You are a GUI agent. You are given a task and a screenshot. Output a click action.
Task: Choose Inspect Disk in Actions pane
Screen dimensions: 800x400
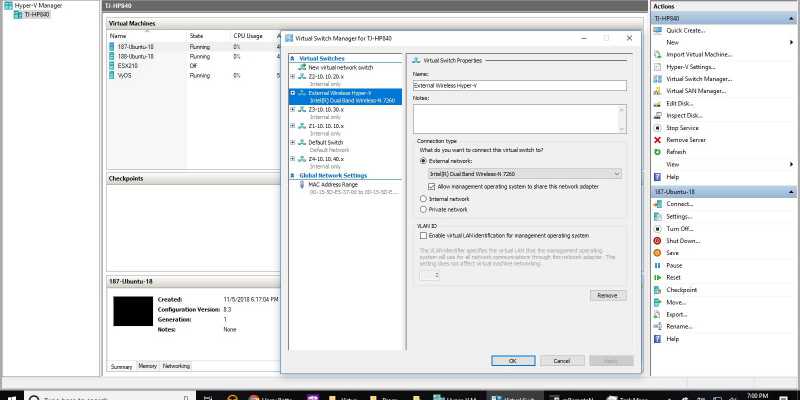pyautogui.click(x=684, y=116)
